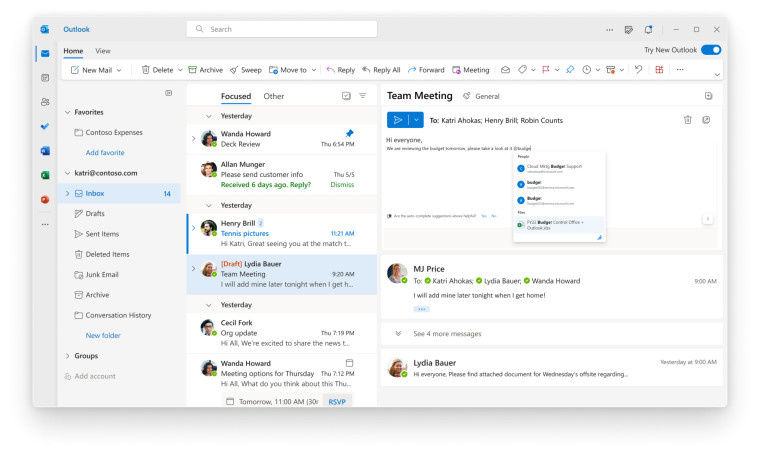Select Budget Control Office file suggestion
Screen dimensions: 760x456
tap(558, 225)
